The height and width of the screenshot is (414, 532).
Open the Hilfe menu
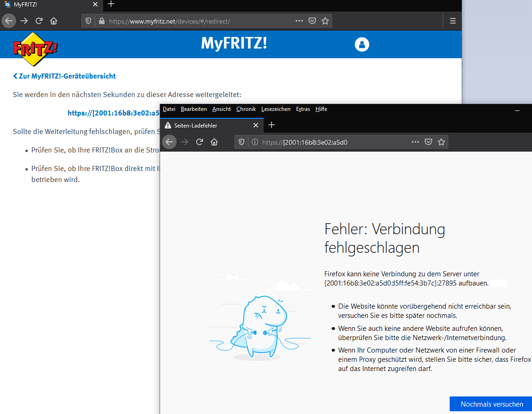(x=322, y=109)
